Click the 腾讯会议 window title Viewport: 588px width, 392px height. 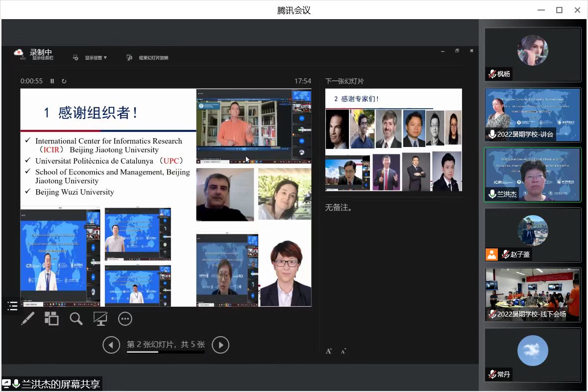(294, 10)
